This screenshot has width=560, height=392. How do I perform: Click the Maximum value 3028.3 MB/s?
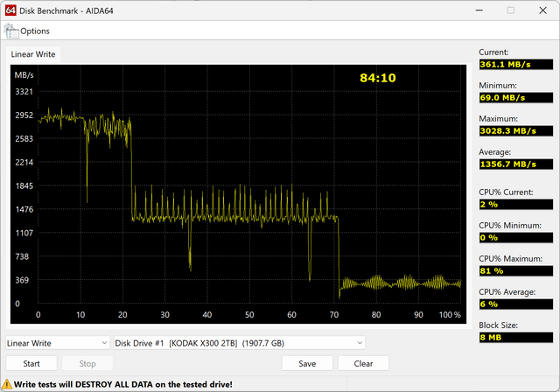click(516, 130)
